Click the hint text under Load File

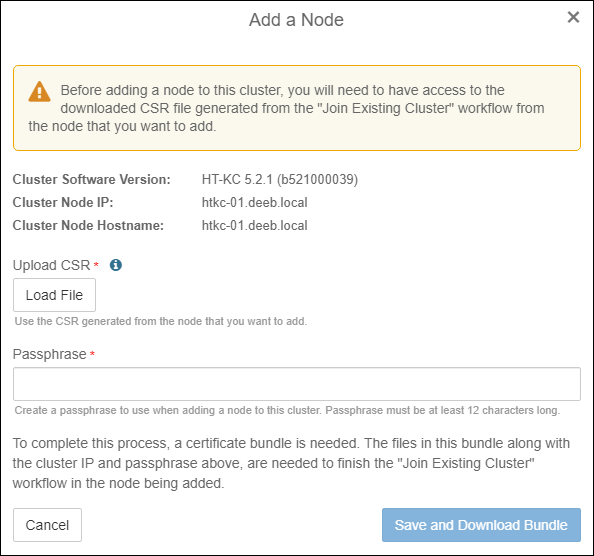tap(161, 321)
